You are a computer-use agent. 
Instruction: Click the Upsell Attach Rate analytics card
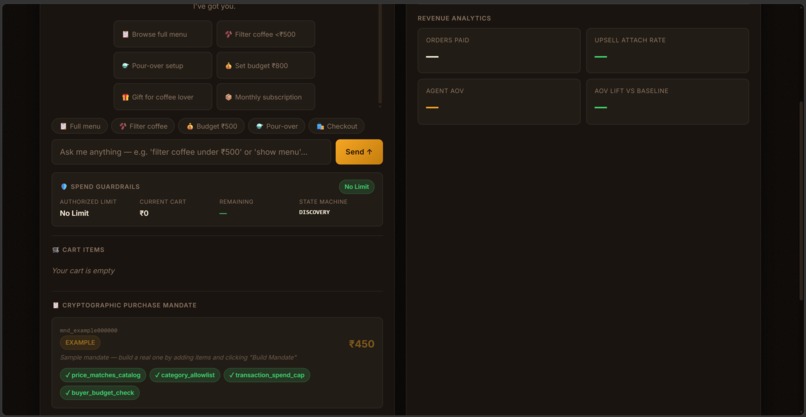click(668, 50)
